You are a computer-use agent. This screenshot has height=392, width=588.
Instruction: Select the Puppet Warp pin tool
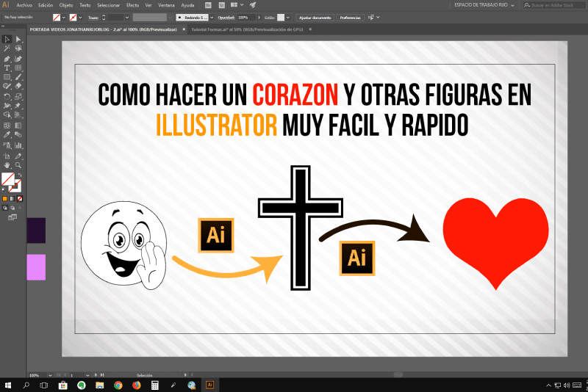[x=18, y=106]
